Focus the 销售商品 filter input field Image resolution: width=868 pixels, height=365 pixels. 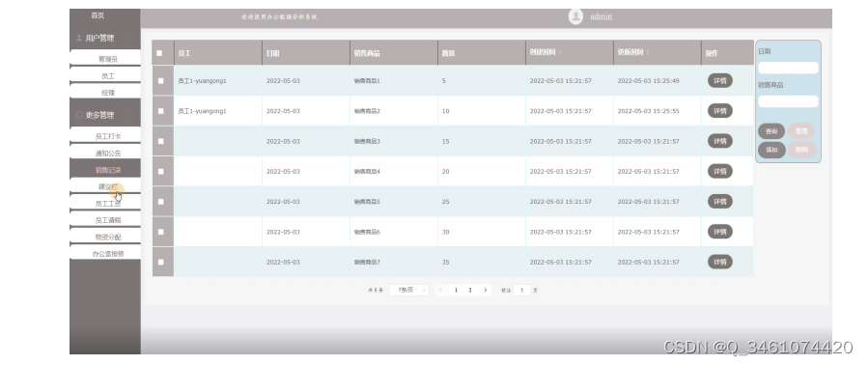coord(788,101)
